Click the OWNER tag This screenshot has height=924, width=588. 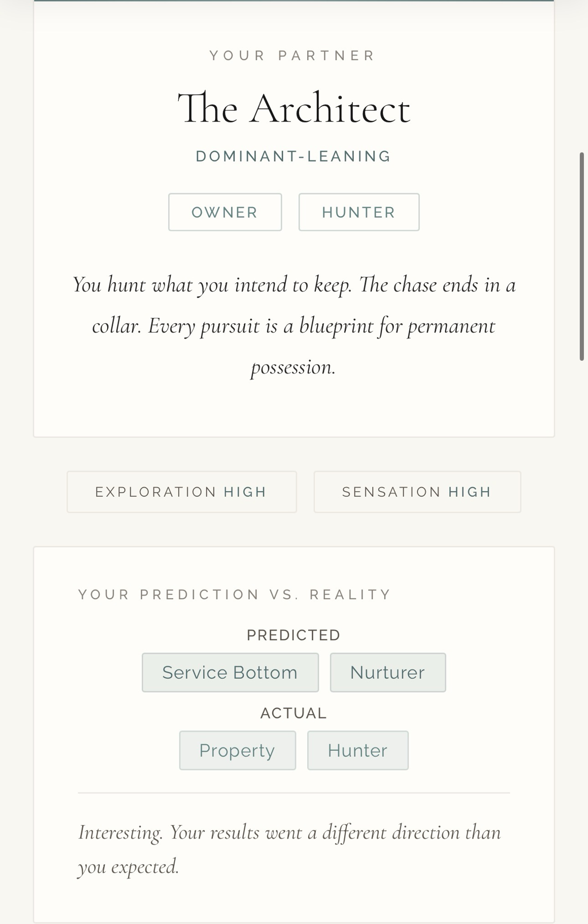point(225,212)
